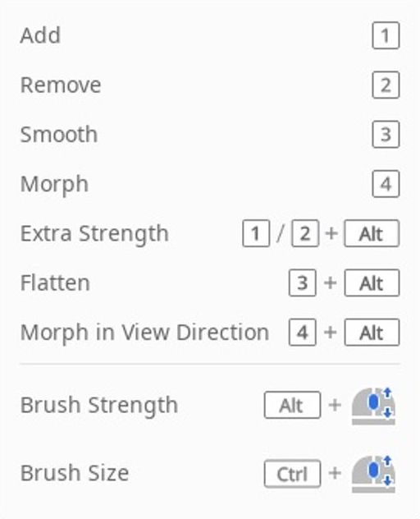This screenshot has width=420, height=519.
Task: Click mouse scroll icon for Brush Strength
Action: point(373,406)
